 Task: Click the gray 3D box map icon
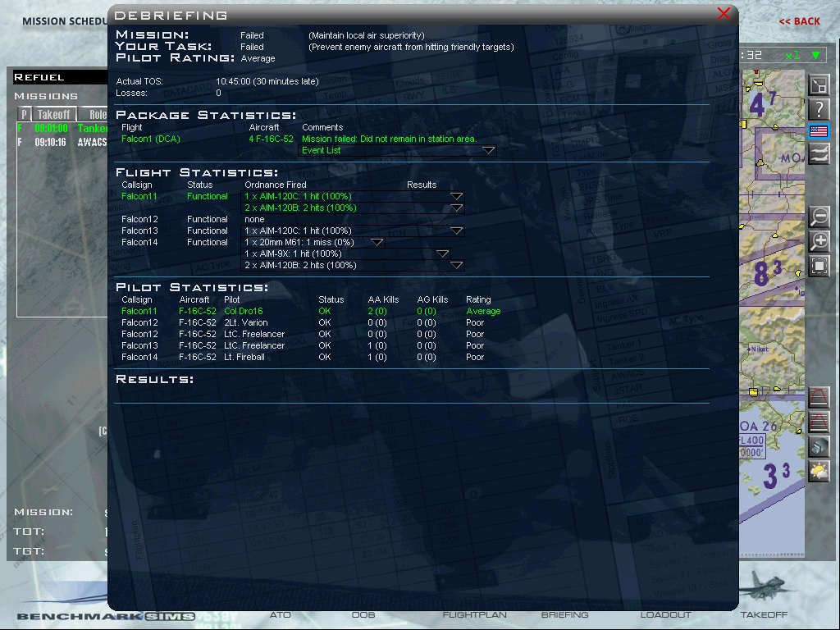819,446
